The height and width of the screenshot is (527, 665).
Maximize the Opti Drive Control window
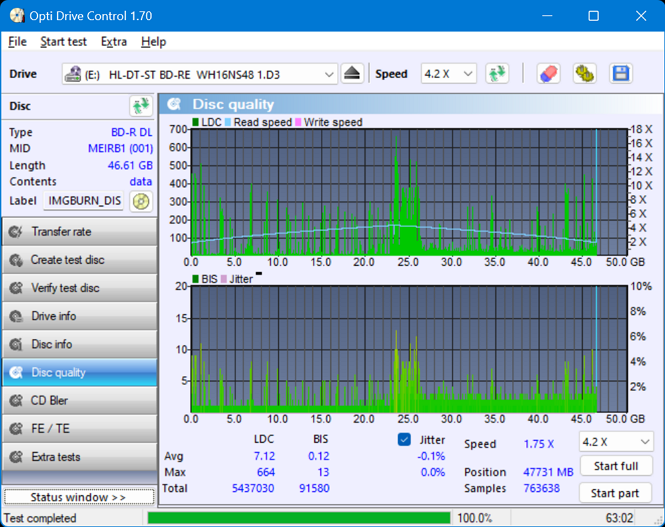[x=593, y=16]
